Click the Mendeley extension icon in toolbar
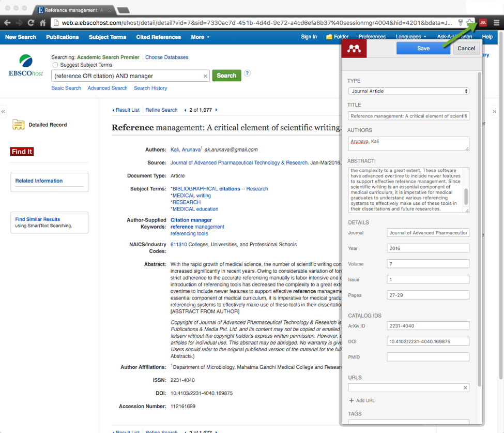Screen dimensions: 504x433 point(483,23)
